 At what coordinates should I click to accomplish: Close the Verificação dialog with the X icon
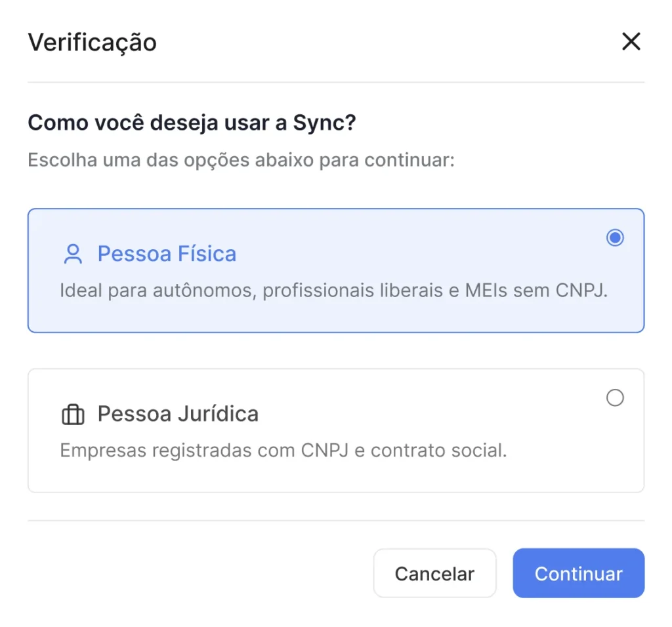pos(631,41)
